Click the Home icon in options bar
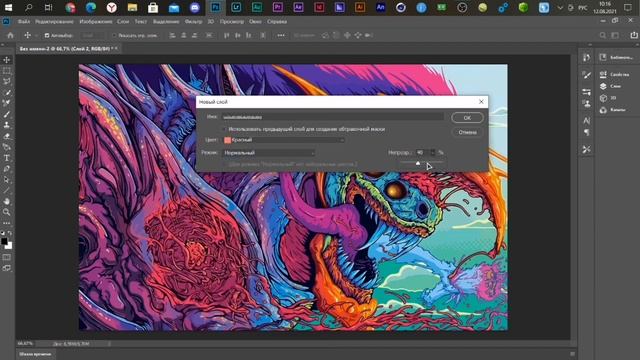The image size is (640, 360). tap(10, 36)
